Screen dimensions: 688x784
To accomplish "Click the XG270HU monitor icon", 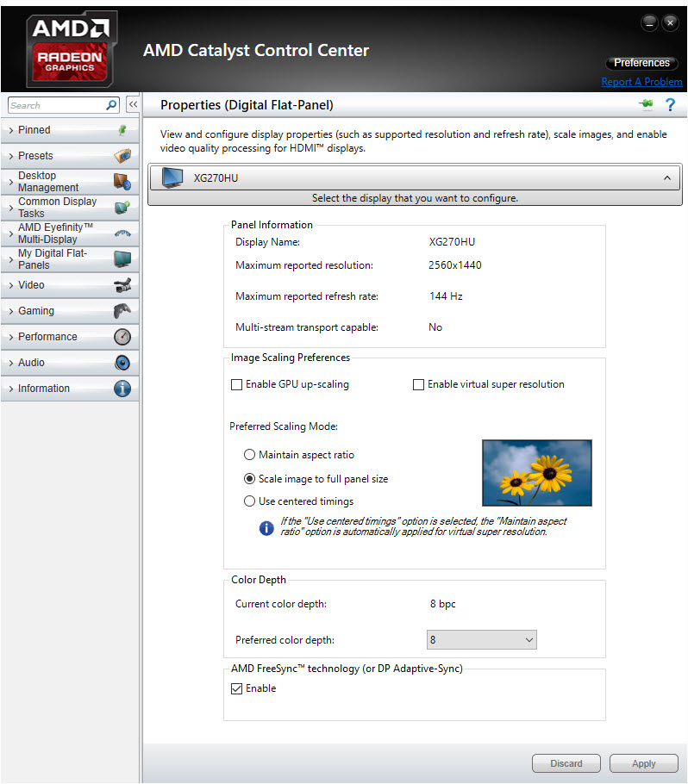I will pos(172,177).
